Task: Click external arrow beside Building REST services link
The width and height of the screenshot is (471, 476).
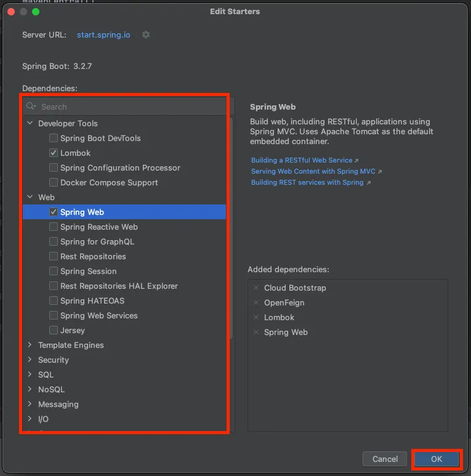Action: pyautogui.click(x=368, y=183)
